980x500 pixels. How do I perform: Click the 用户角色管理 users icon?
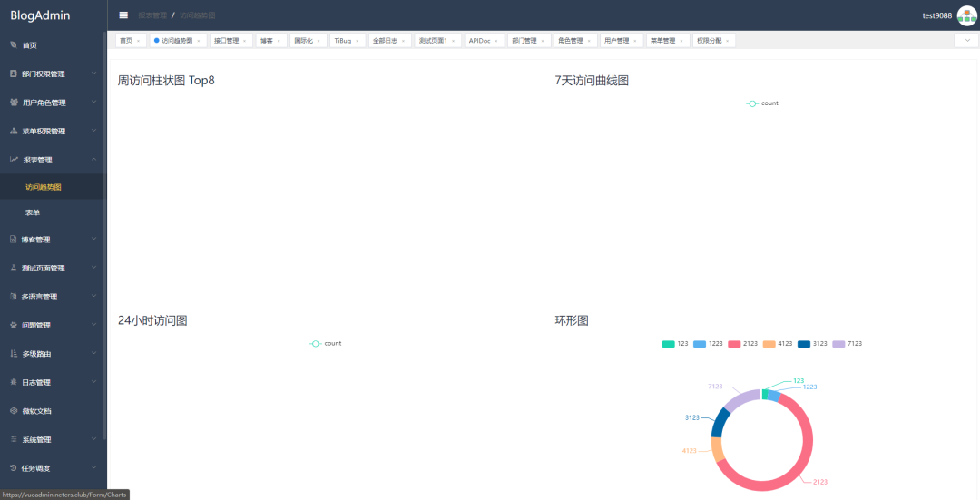pyautogui.click(x=13, y=103)
